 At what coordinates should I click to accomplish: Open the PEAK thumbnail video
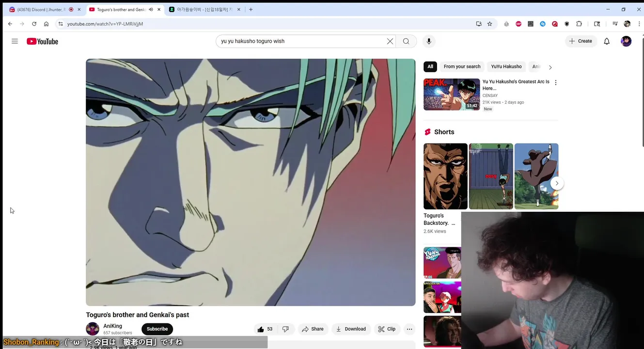coord(452,95)
